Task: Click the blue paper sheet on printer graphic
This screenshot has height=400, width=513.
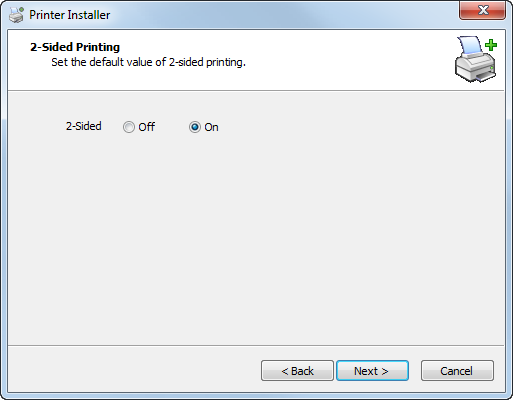Action: pyautogui.click(x=470, y=45)
